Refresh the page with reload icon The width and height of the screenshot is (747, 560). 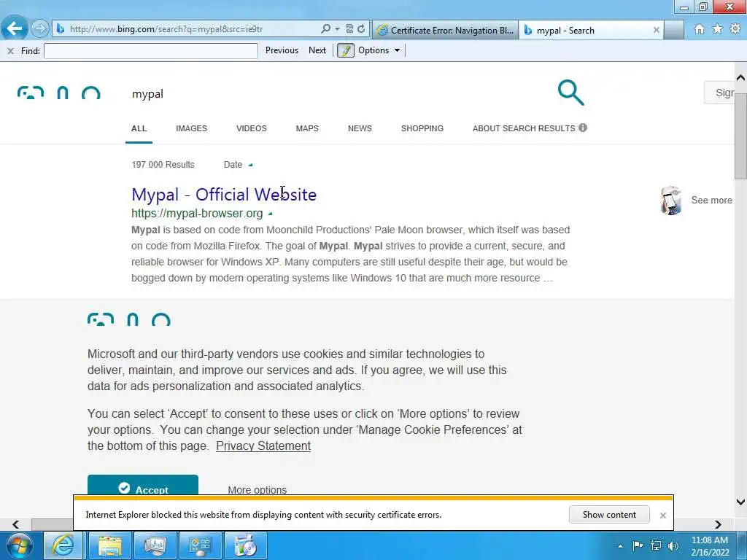[362, 29]
